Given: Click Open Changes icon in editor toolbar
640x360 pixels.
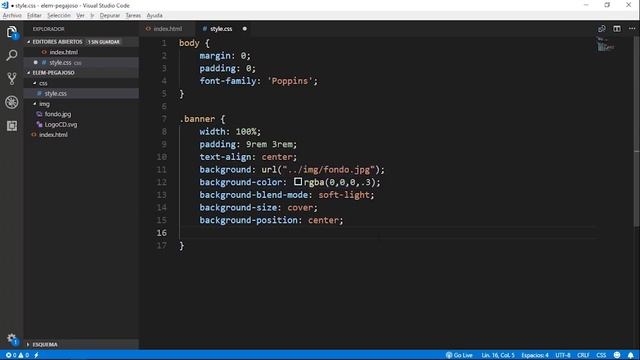Looking at the screenshot, I should [602, 29].
